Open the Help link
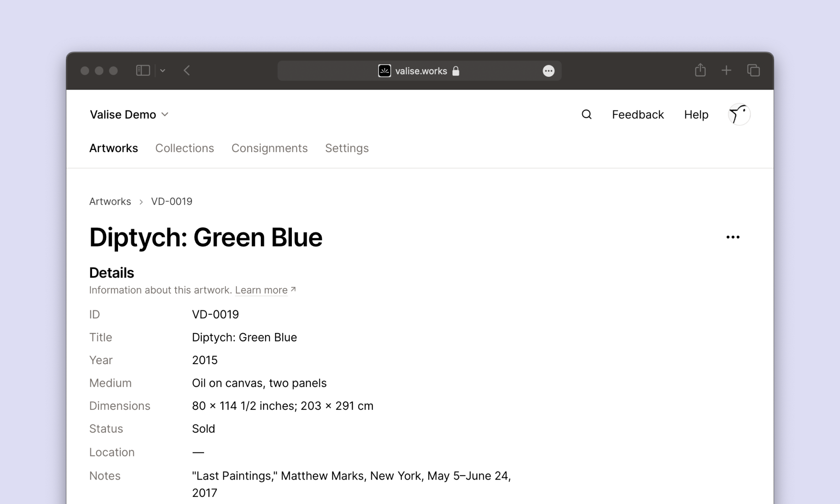Screen dimensions: 840x504 tap(696, 115)
